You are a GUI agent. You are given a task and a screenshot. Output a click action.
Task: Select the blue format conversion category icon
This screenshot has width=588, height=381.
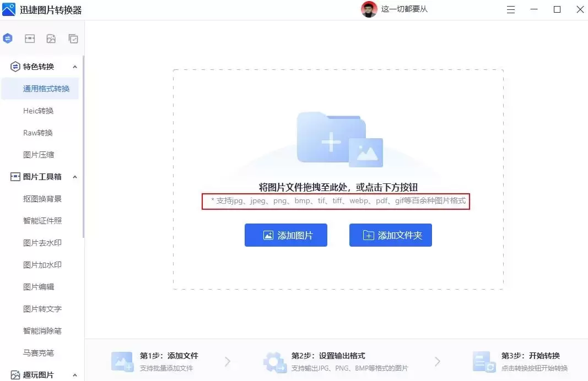[x=8, y=39]
